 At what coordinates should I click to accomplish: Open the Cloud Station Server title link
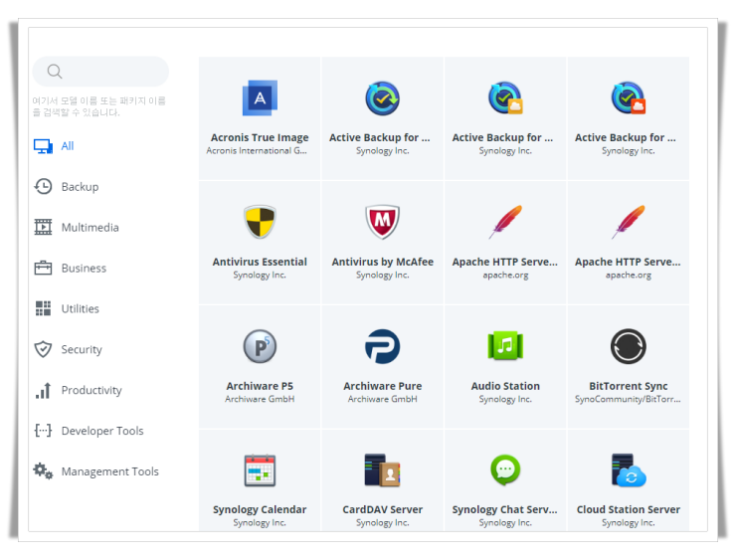click(629, 509)
